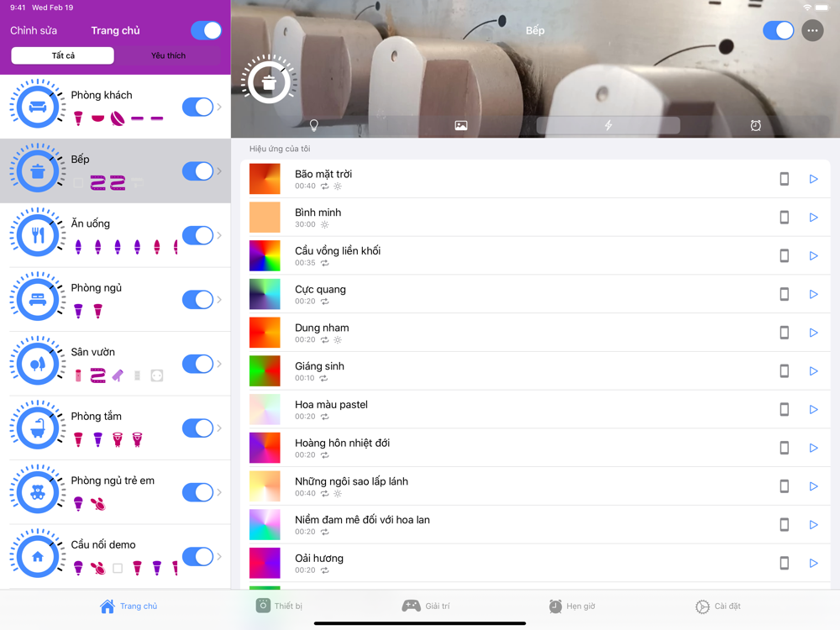This screenshot has height=630, width=840.
Task: Select the Bão mặt trời color swatch
Action: [x=265, y=179]
